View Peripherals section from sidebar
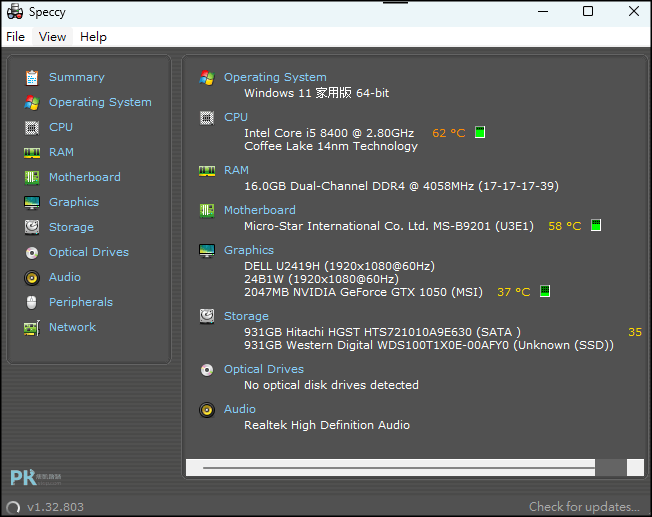652x517 pixels. point(81,302)
